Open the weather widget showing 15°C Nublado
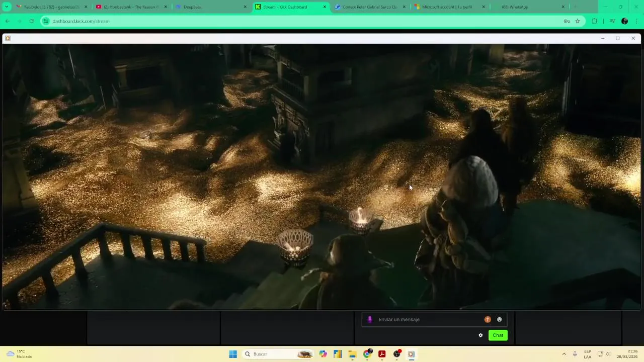 click(x=19, y=354)
